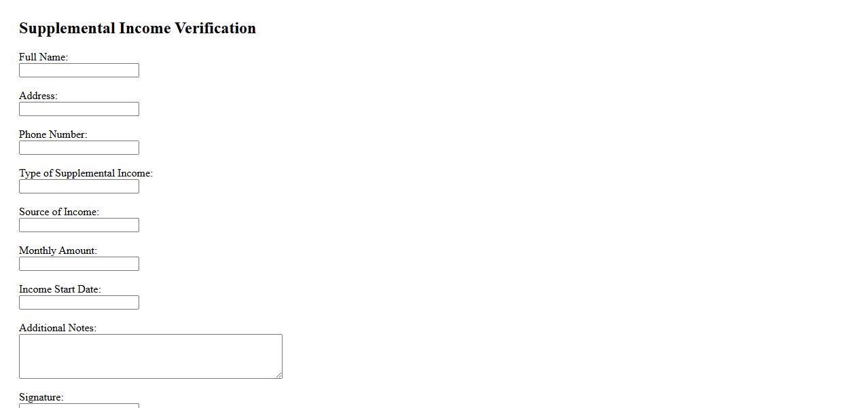Click the Monthly Amount input field
Viewport: 868px width, 408px height.
coord(79,264)
